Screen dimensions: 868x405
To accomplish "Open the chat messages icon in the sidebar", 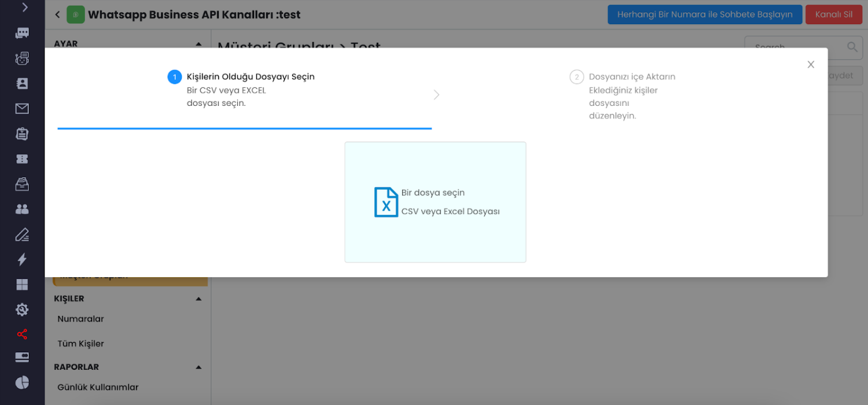I will 22,33.
